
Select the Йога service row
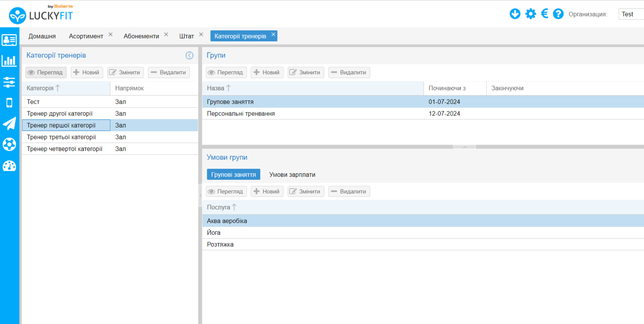coord(423,232)
